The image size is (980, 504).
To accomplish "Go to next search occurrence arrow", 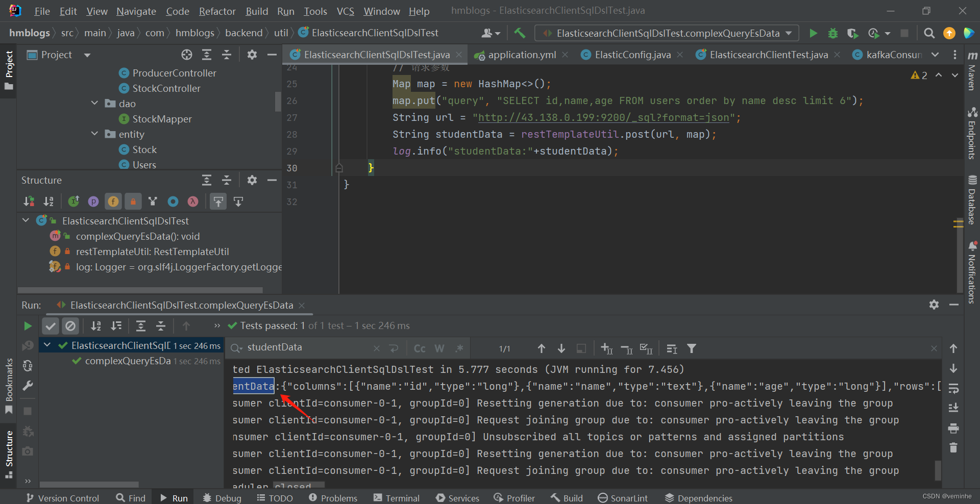I will (561, 348).
